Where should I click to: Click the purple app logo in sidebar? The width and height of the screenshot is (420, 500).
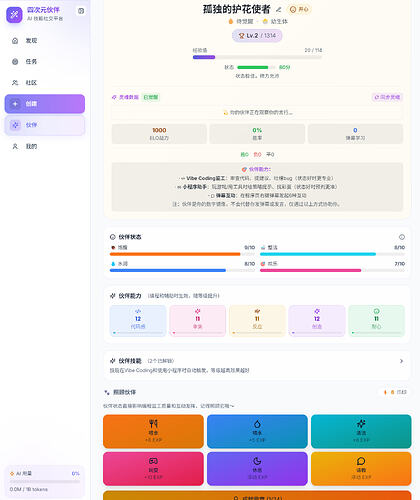click(14, 14)
